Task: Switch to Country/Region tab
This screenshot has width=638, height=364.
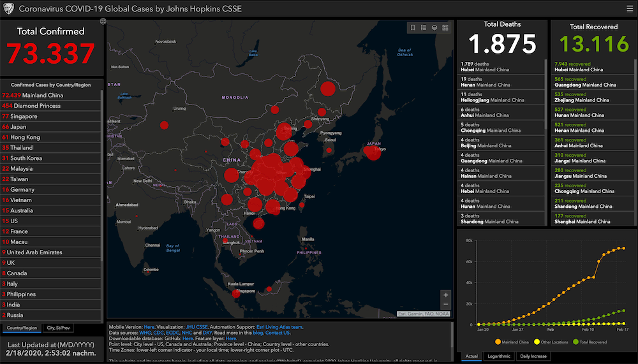Action: [x=22, y=328]
